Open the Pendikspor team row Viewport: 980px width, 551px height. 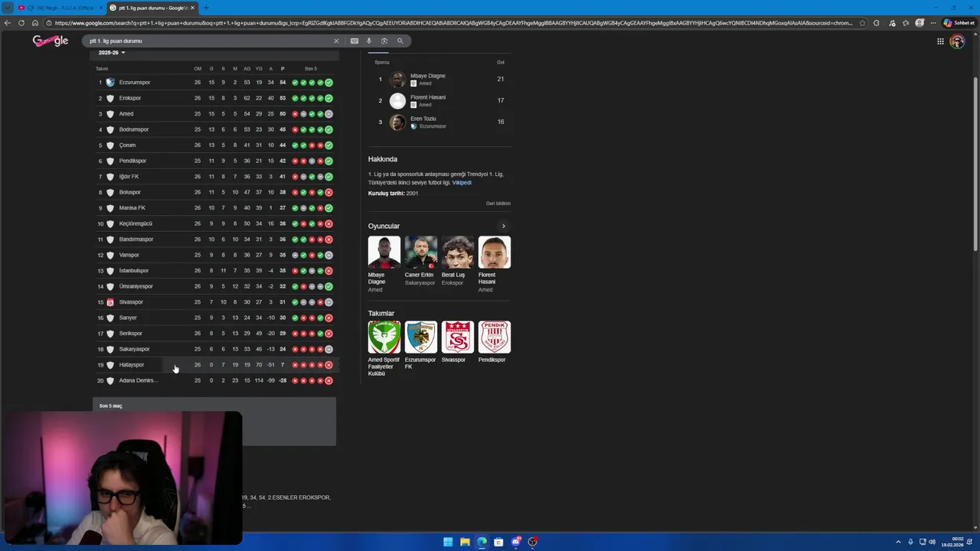pos(214,161)
